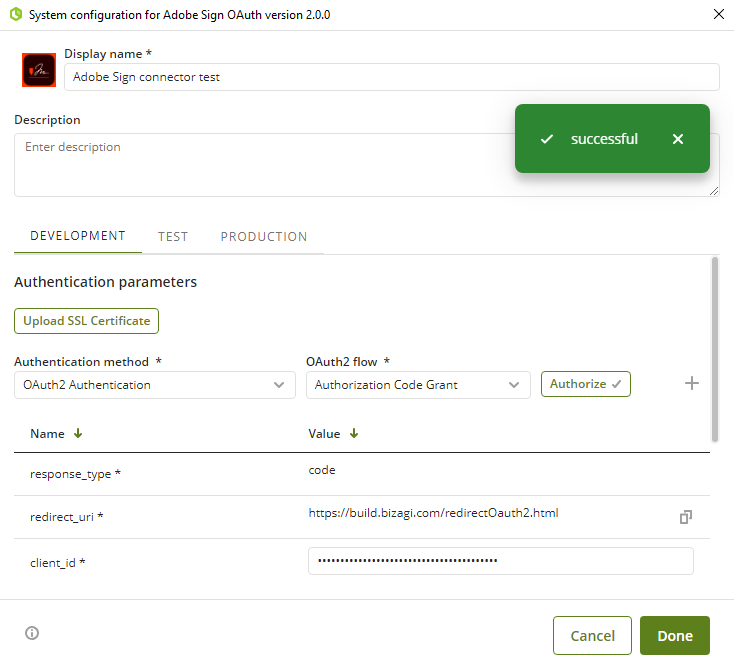Viewport: 734px width, 671px height.
Task: Open the Authentication method dropdown
Action: pos(155,385)
